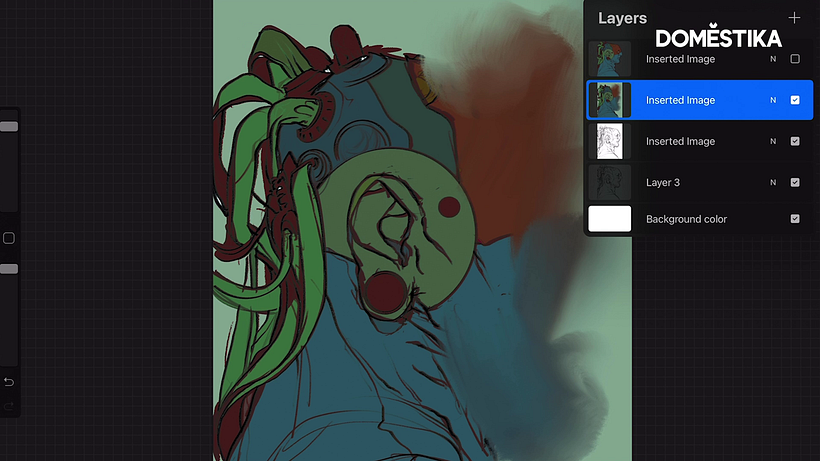Click the undo arrow in sidebar

9,382
